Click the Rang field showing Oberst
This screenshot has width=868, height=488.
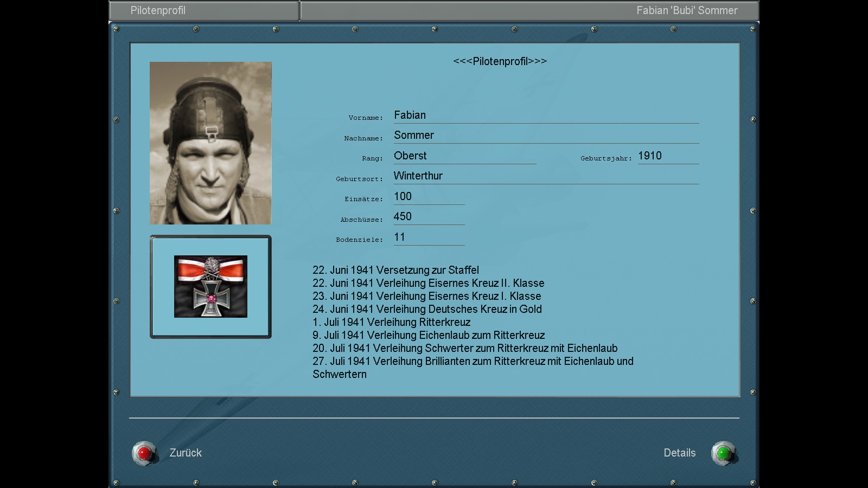click(x=465, y=156)
